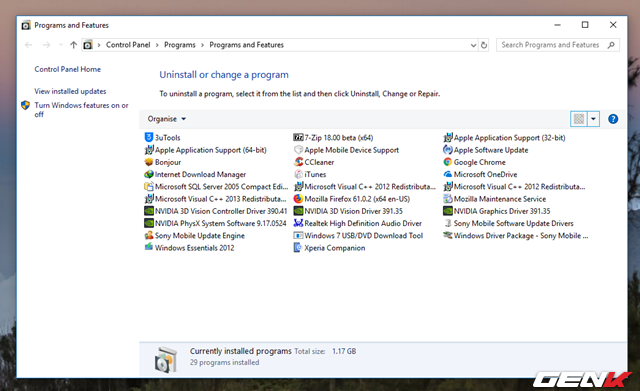Navigate to Control Panel breadcrumb
640x391 pixels.
128,45
